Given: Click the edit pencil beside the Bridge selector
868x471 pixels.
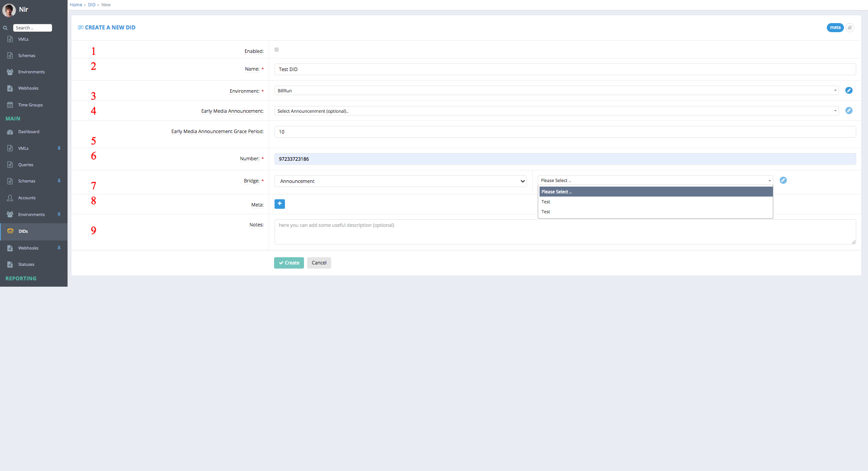Looking at the screenshot, I should click(x=784, y=180).
